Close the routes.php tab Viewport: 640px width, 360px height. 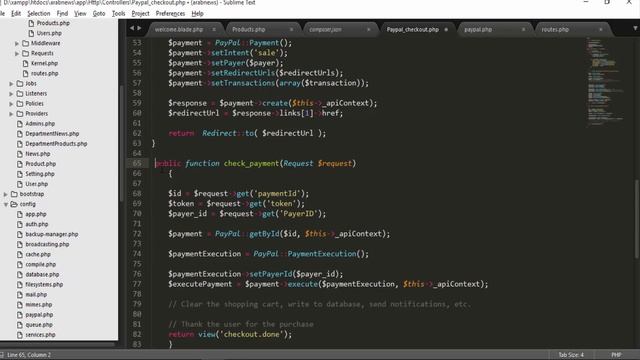[x=600, y=29]
